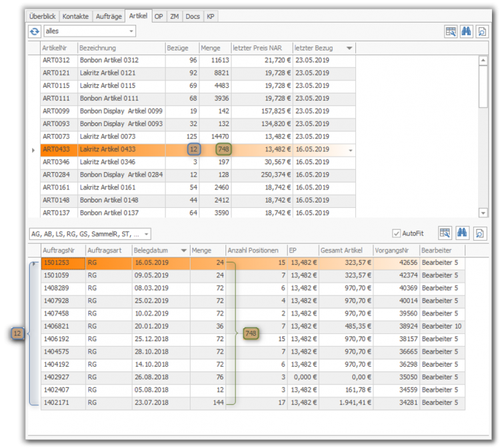Image resolution: width=500 pixels, height=448 pixels.
Task: Sort by the AuftragsNr column header
Action: (x=63, y=251)
